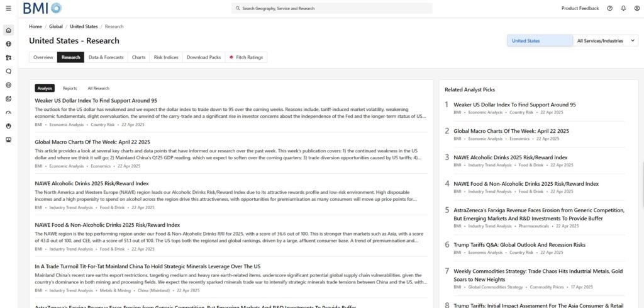Open the Risk Indices tab
This screenshot has height=308, width=644.
166,57
